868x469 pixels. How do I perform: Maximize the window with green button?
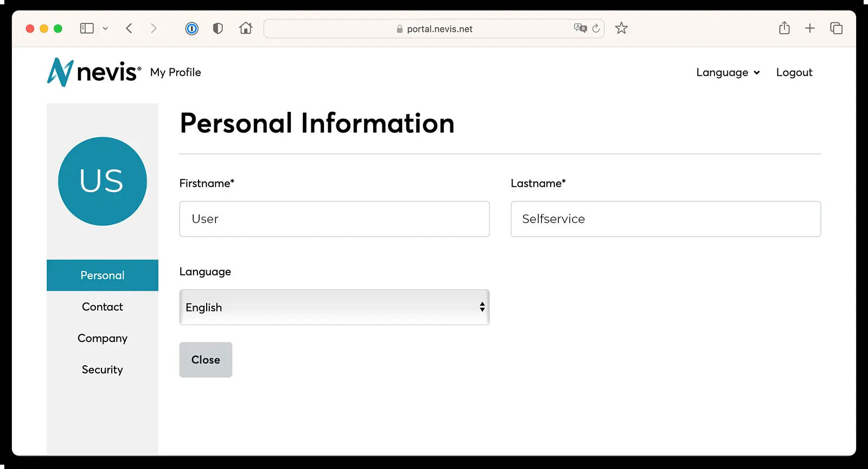[58, 28]
